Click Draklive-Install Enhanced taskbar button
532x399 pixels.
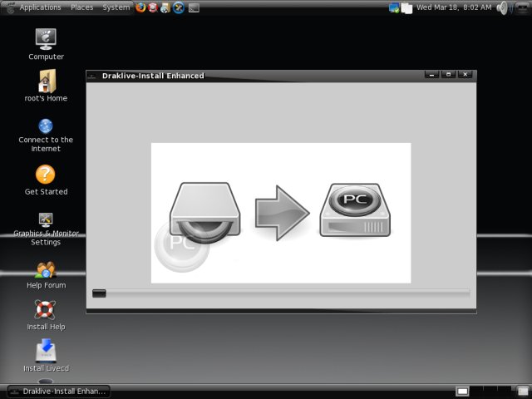coord(59,392)
